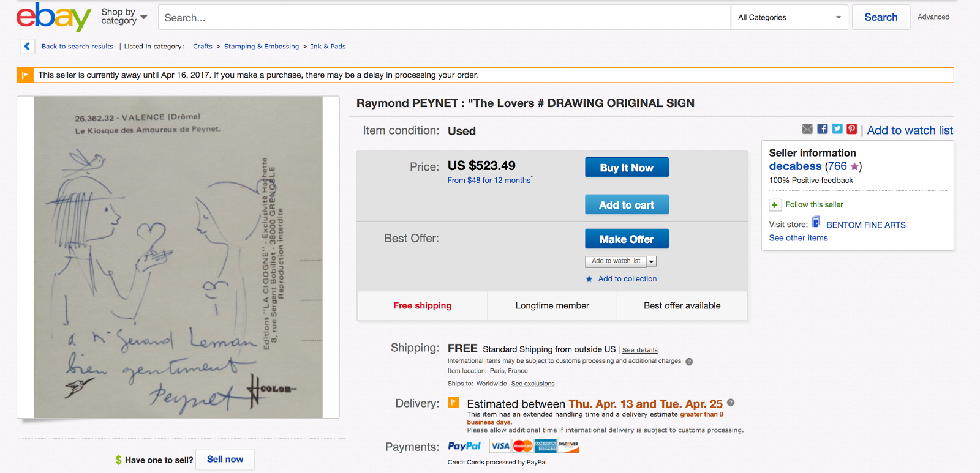This screenshot has height=473, width=980.
Task: Click Add to cart button
Action: [x=627, y=204]
